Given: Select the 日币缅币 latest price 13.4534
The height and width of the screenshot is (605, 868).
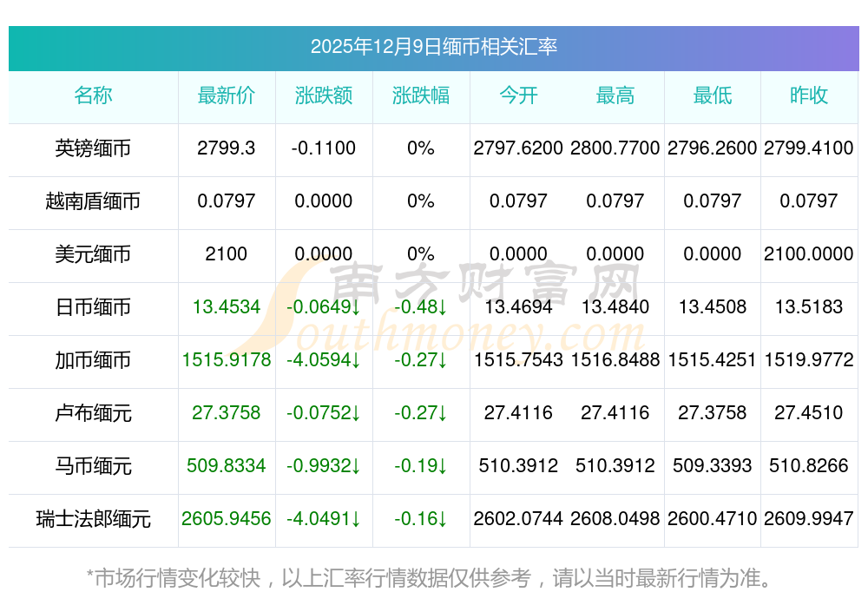Looking at the screenshot, I should click(x=227, y=307).
